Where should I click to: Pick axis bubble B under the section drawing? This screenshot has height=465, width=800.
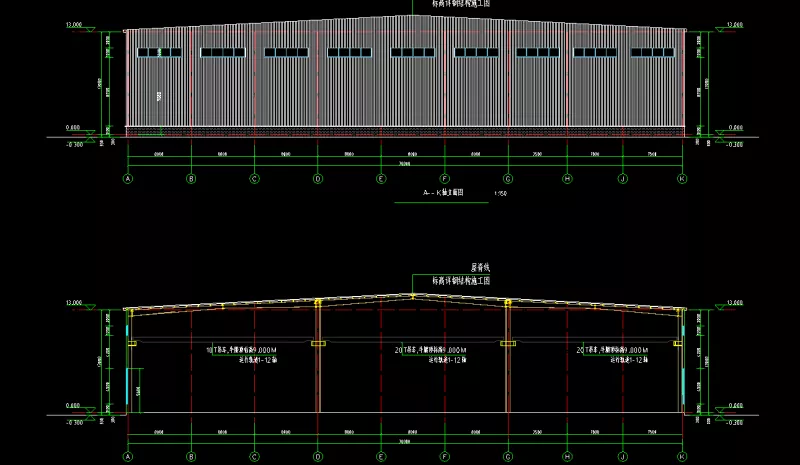pos(191,457)
